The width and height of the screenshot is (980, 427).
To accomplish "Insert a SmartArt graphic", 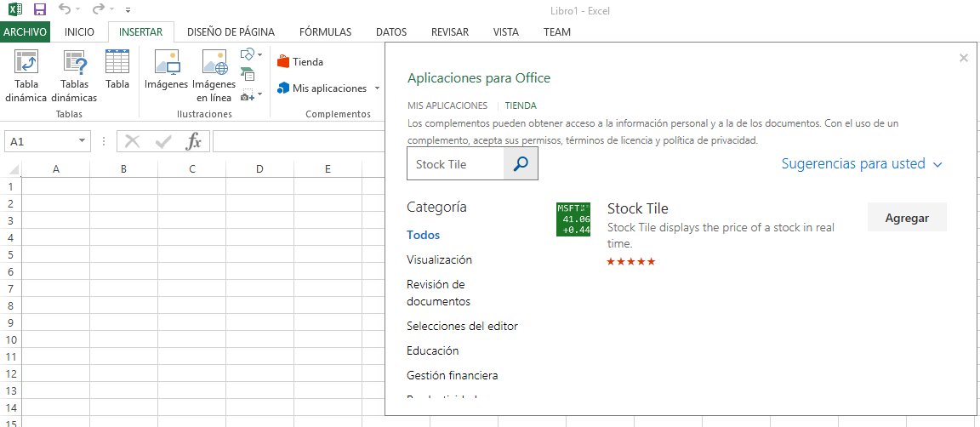I will point(248,74).
